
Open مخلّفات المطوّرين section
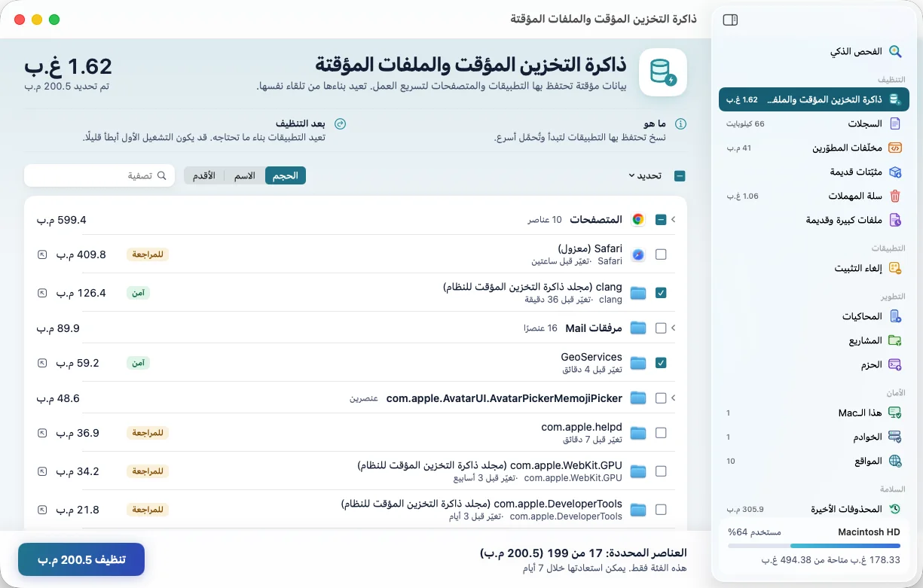point(814,148)
